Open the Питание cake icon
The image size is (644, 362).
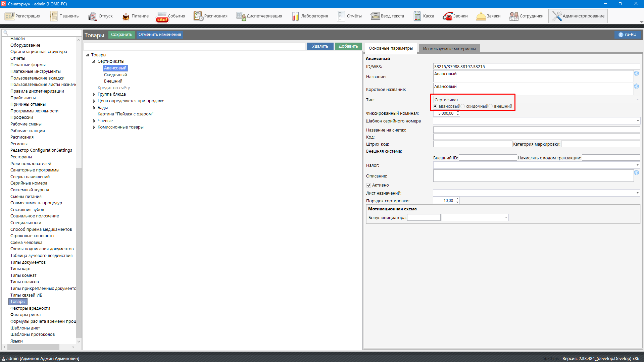click(x=126, y=16)
